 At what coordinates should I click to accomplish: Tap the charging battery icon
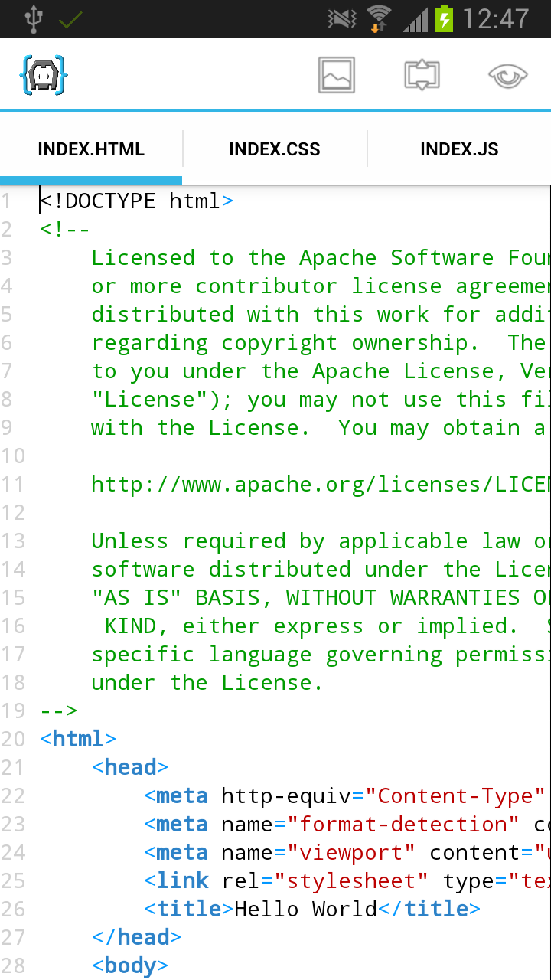click(445, 19)
